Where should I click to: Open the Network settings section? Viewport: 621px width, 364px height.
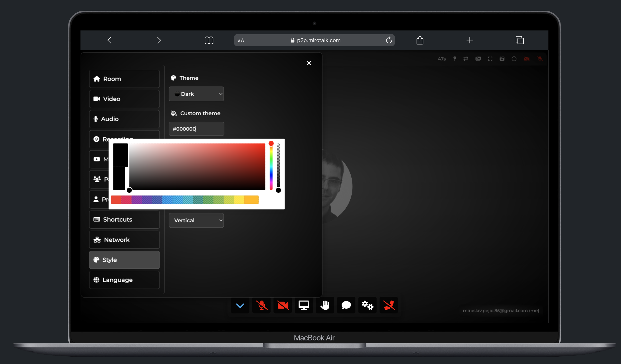tap(124, 240)
